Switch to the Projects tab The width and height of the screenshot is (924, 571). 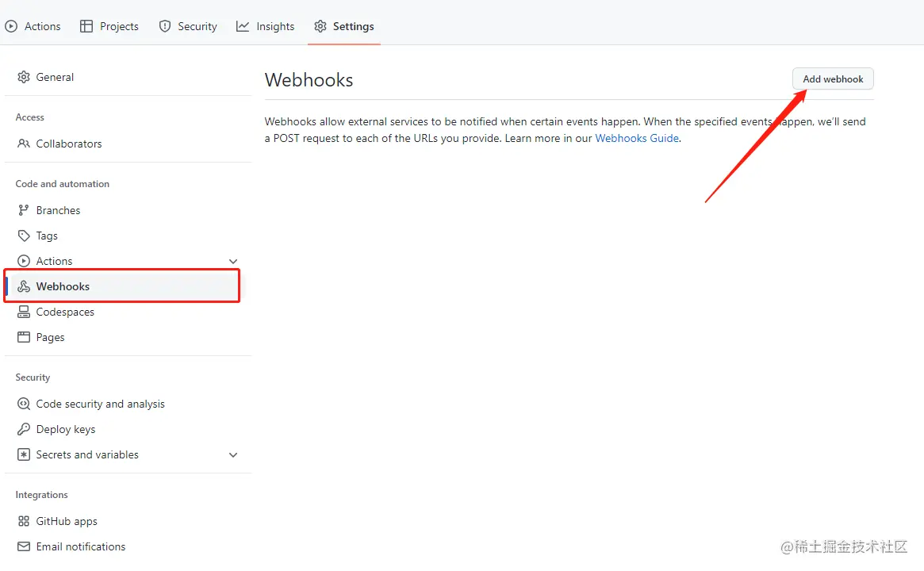pos(109,26)
